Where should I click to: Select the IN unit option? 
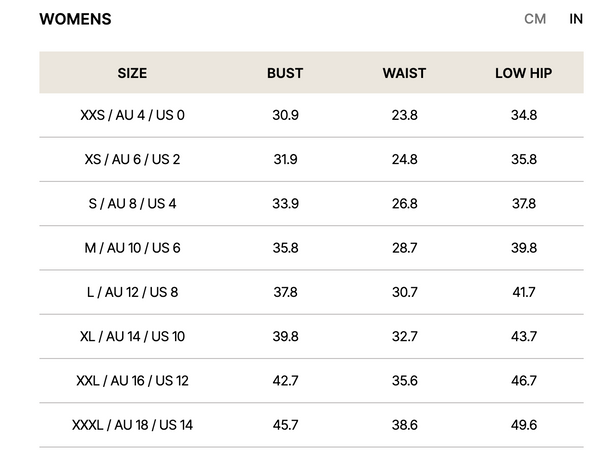tap(576, 19)
